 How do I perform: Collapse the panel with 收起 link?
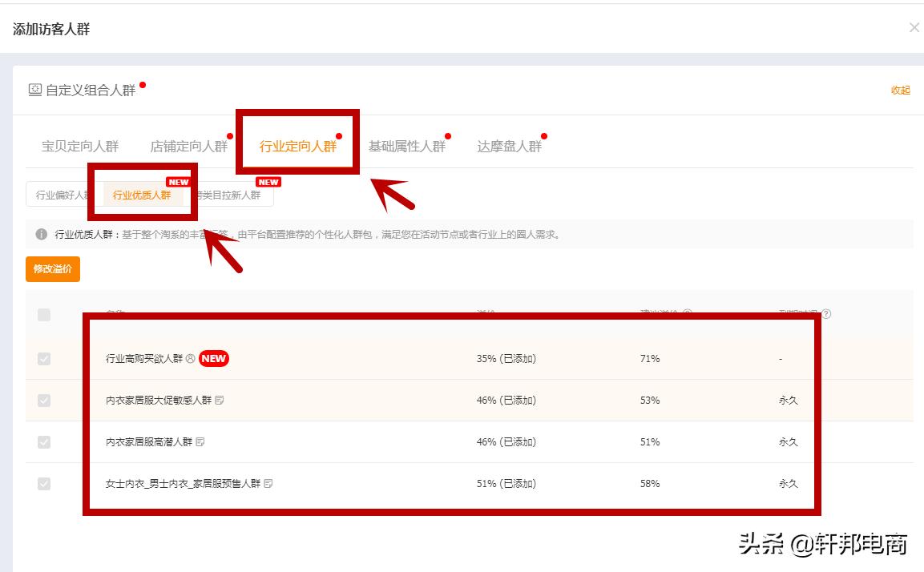[901, 91]
